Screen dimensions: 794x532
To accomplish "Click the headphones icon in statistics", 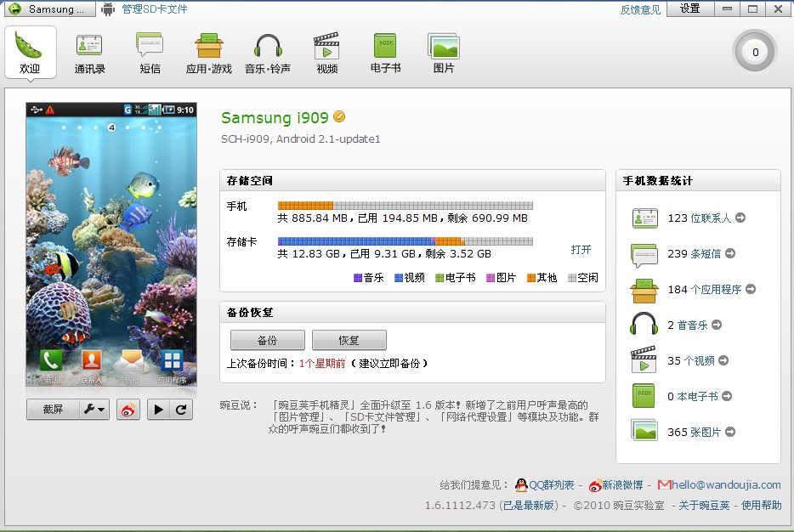I will (x=644, y=324).
